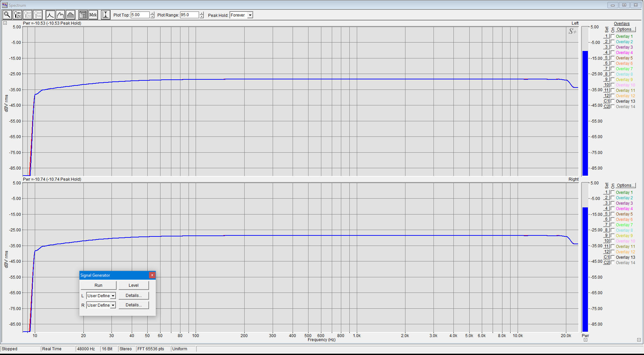Click the Plot Range value field

[x=190, y=15]
